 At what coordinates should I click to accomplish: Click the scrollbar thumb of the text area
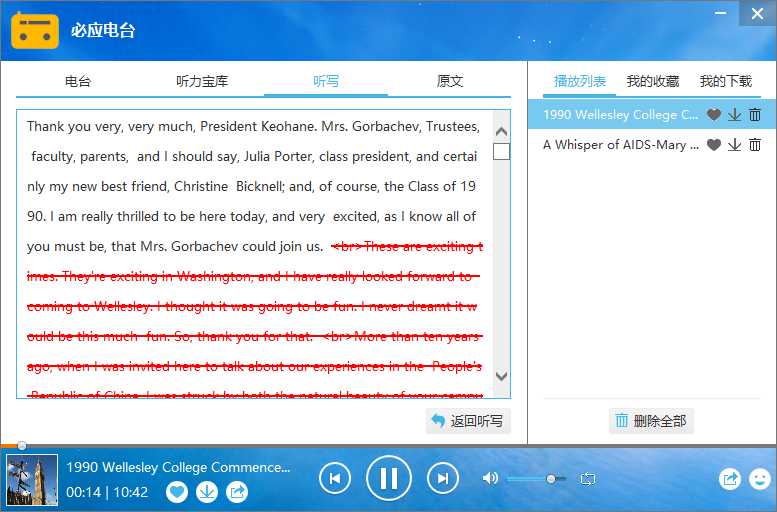501,152
